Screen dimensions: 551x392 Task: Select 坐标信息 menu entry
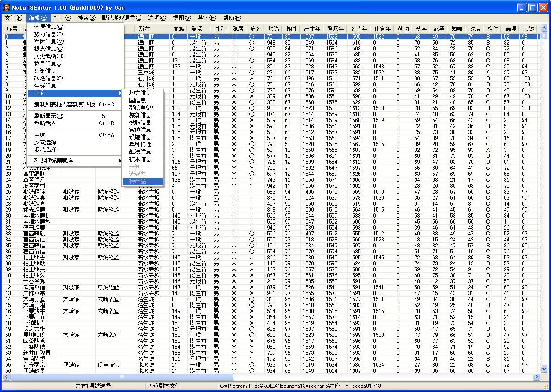pos(75,85)
